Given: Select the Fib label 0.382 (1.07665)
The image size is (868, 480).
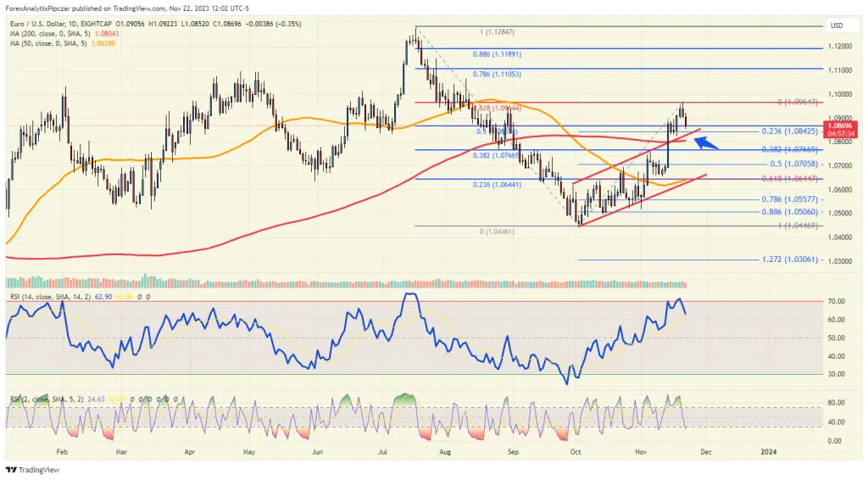Looking at the screenshot, I should click(x=497, y=156).
